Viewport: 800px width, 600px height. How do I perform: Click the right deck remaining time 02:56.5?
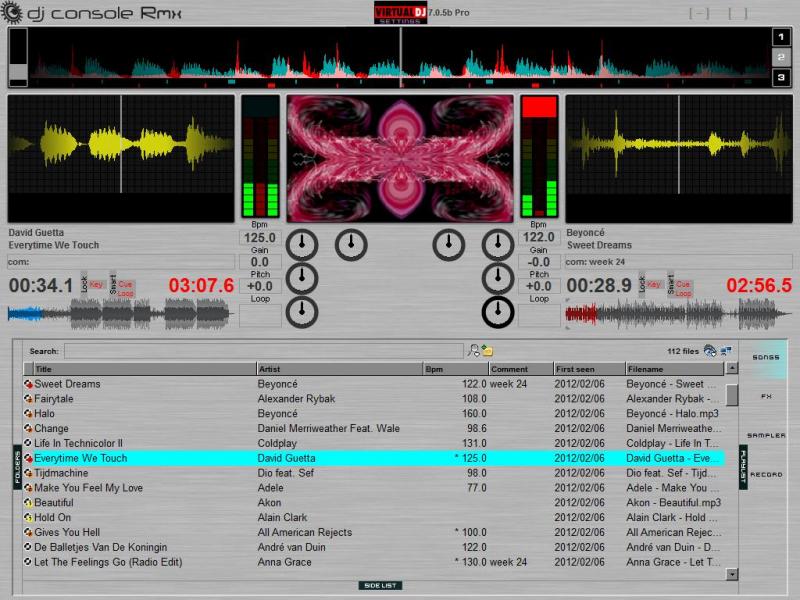tap(759, 285)
